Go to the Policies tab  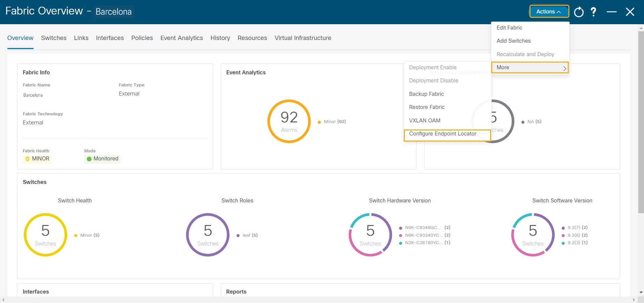click(142, 38)
